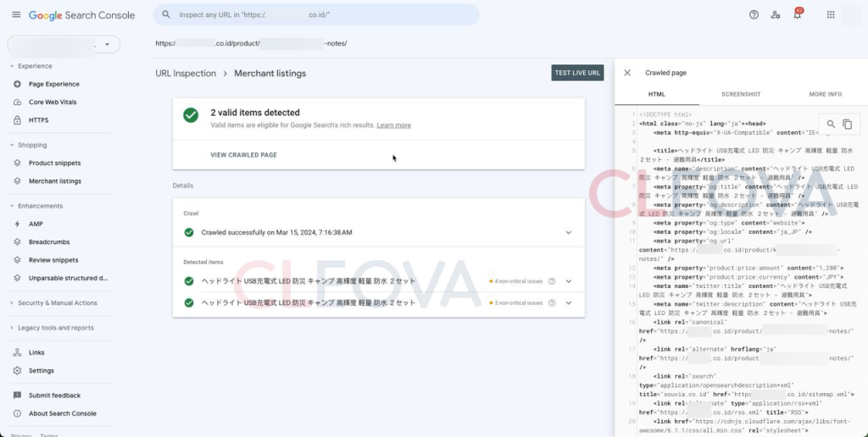
Task: Open the Help question mark icon
Action: [754, 15]
